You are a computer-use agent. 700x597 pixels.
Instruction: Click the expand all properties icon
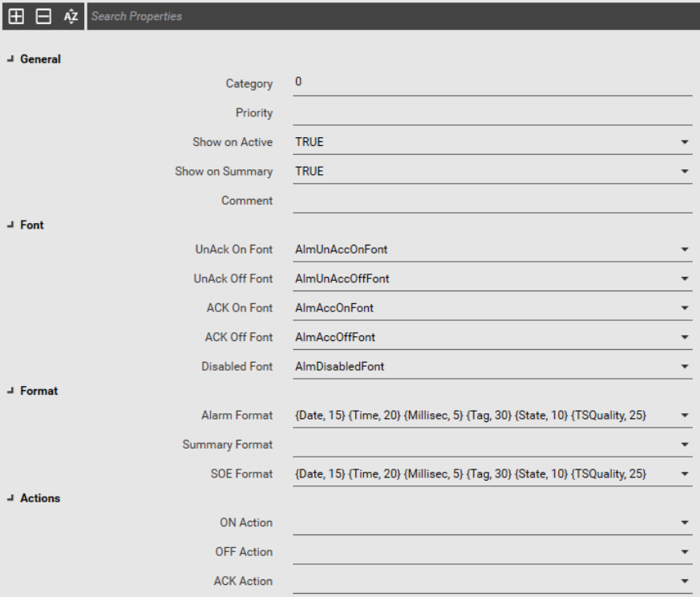point(17,17)
